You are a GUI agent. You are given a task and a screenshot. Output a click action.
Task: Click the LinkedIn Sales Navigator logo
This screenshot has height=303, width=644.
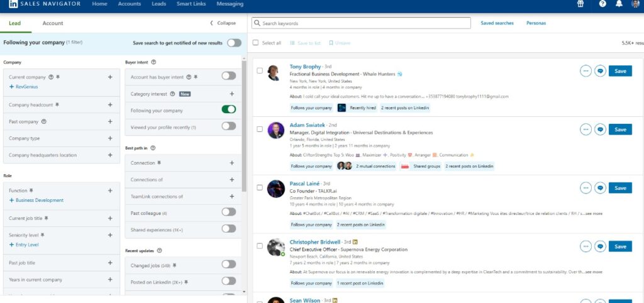tap(45, 4)
